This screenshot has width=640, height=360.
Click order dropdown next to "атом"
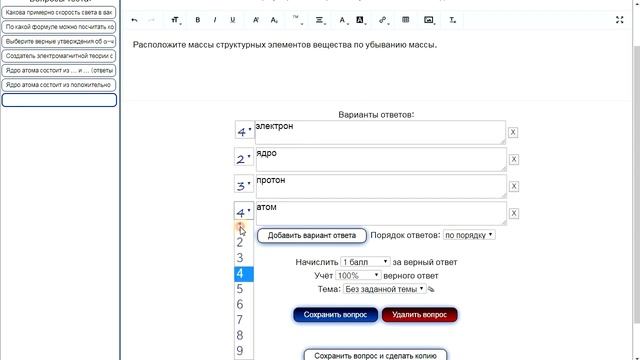click(x=244, y=211)
